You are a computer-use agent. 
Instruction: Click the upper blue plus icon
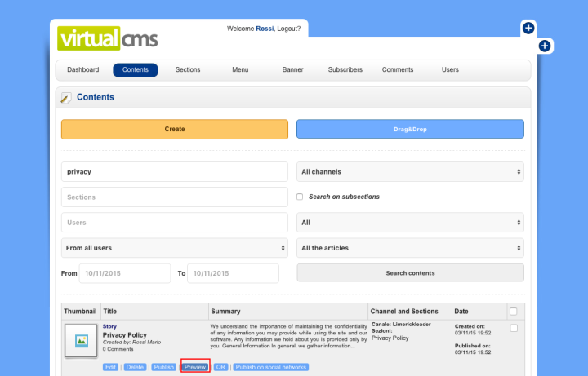[x=528, y=29]
